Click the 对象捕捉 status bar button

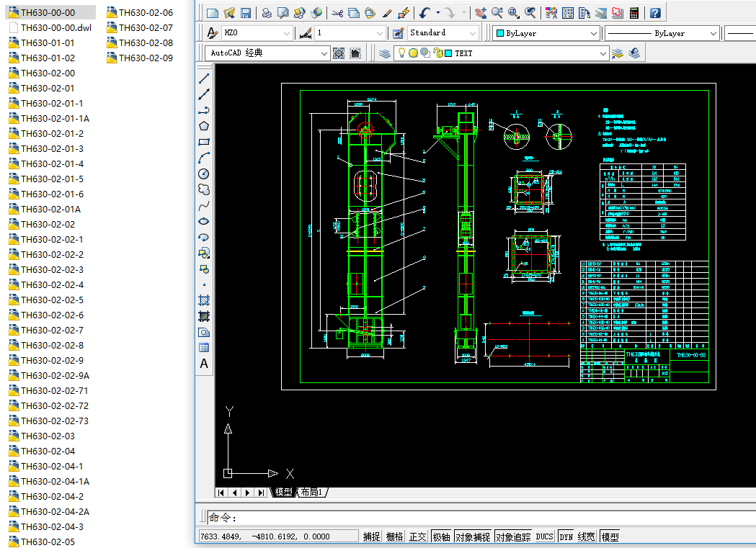point(473,536)
